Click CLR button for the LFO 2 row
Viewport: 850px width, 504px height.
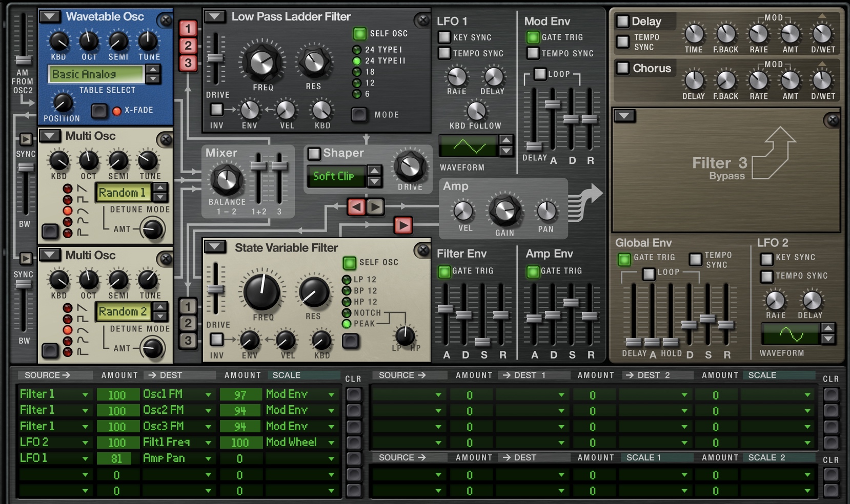354,443
